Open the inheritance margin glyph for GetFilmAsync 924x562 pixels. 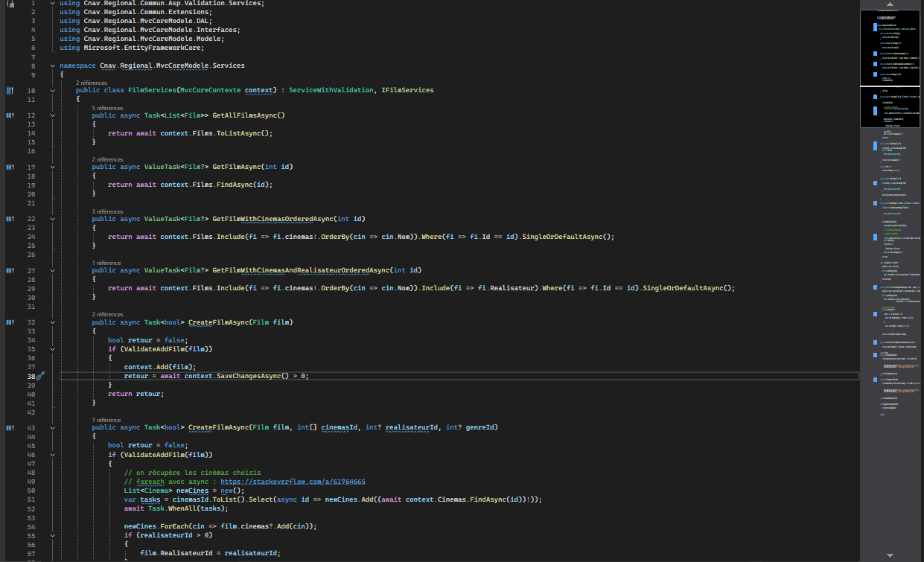click(x=10, y=167)
